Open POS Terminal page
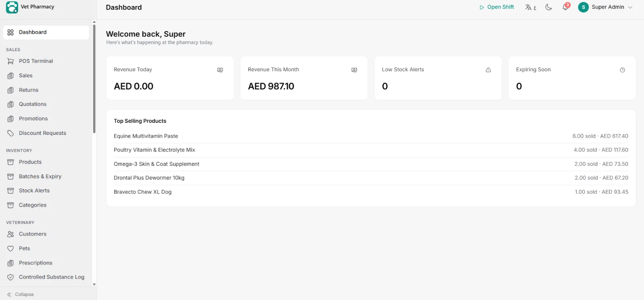Image resolution: width=644 pixels, height=300 pixels. pyautogui.click(x=46, y=61)
